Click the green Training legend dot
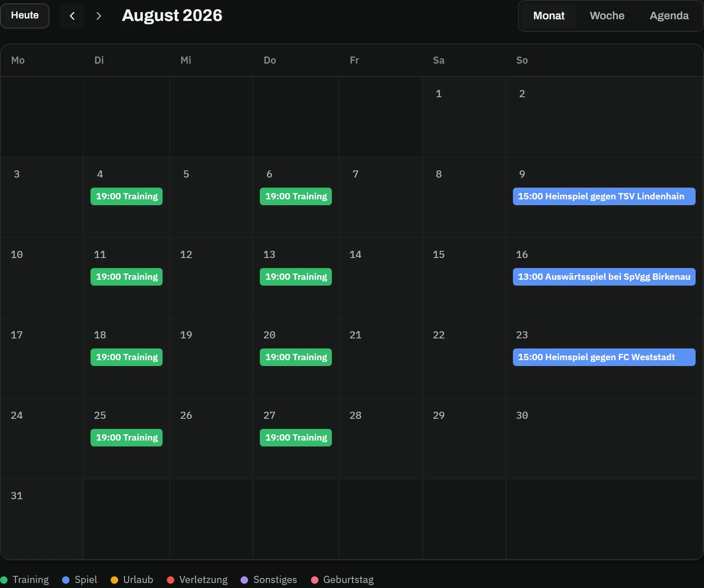 tap(4, 580)
